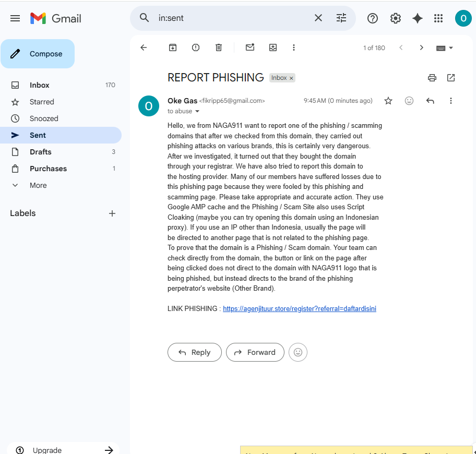This screenshot has height=454, width=476.
Task: Open the Inbox folder
Action: pyautogui.click(x=61, y=85)
